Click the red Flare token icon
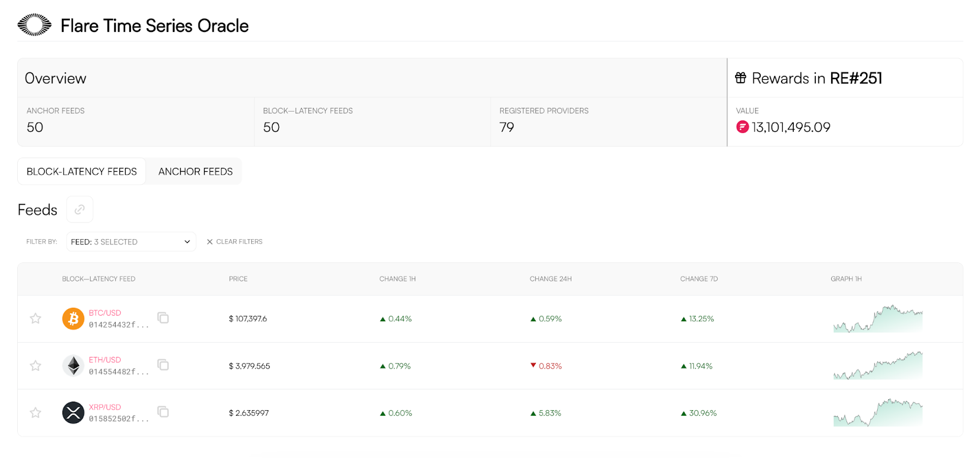 tap(742, 127)
